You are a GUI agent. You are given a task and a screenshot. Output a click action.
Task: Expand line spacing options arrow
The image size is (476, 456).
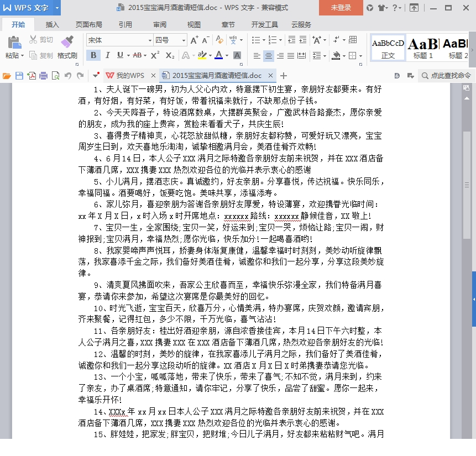(x=325, y=56)
